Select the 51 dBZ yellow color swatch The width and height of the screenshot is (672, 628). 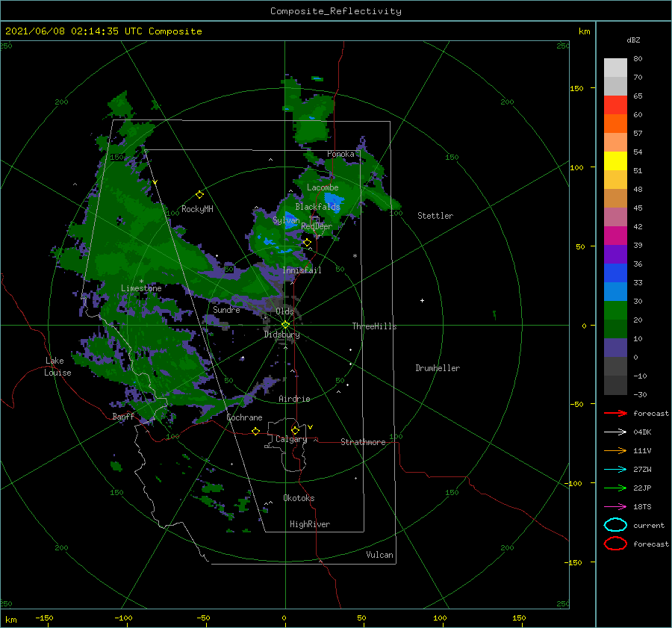click(x=615, y=161)
